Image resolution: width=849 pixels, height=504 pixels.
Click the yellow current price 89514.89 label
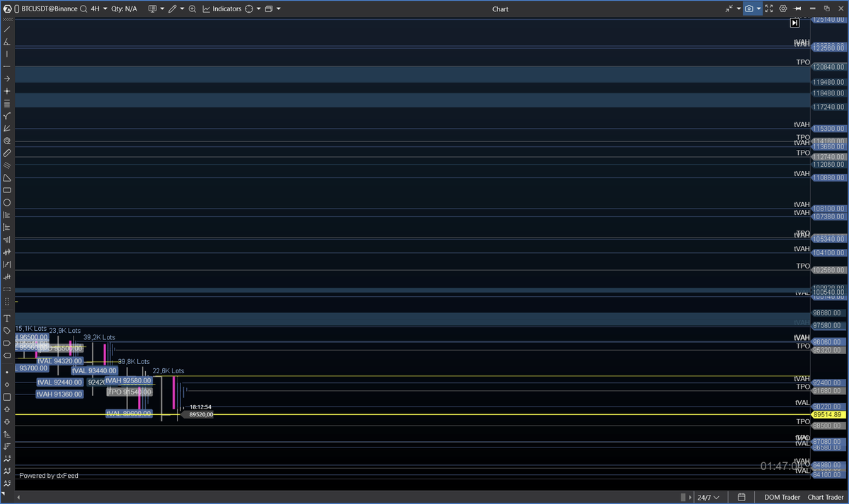pos(828,415)
